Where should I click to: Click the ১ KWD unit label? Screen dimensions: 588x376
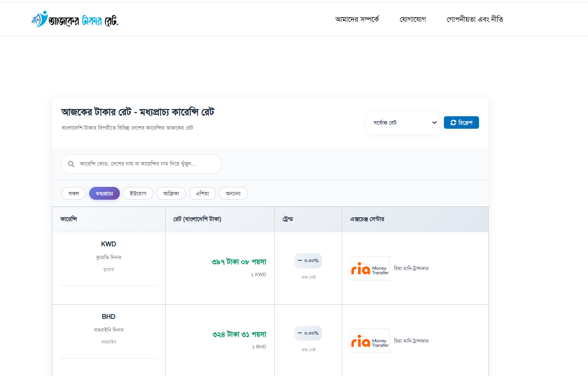pos(259,274)
